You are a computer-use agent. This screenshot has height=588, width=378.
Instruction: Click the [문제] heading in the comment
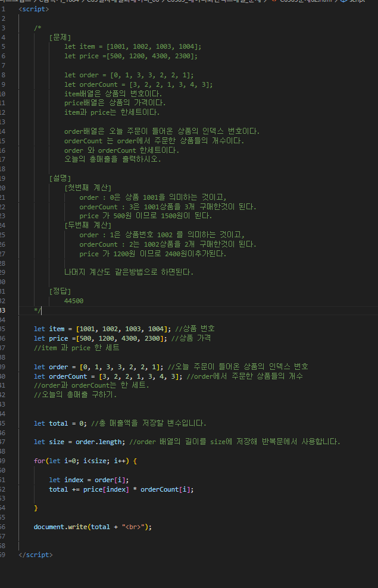point(60,37)
